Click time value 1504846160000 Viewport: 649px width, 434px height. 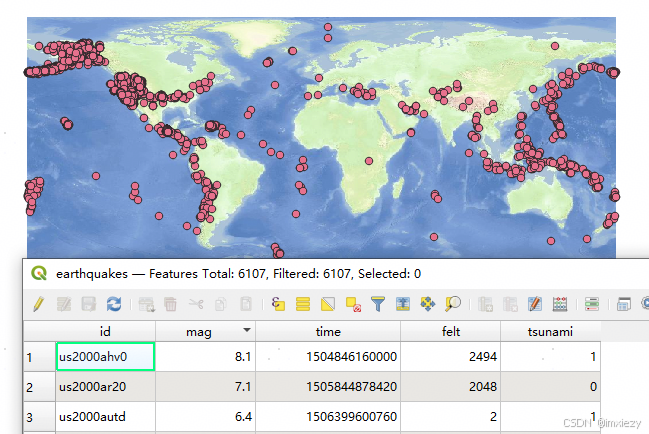click(351, 357)
